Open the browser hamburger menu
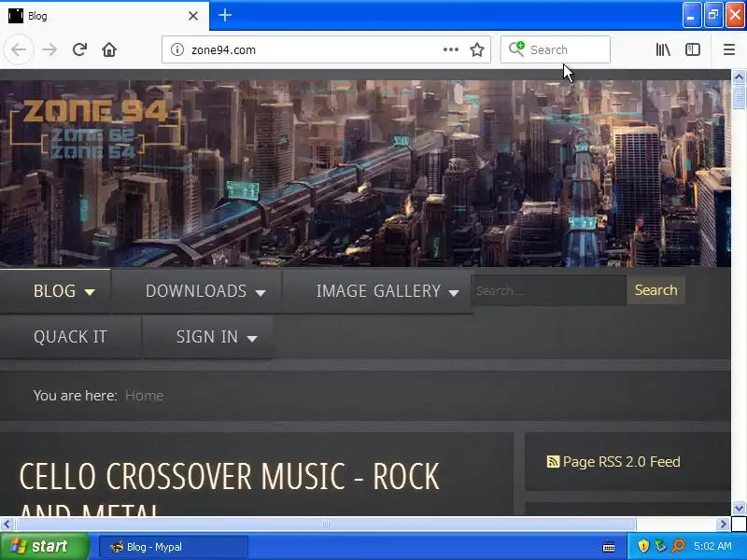This screenshot has width=747, height=560. pos(729,49)
